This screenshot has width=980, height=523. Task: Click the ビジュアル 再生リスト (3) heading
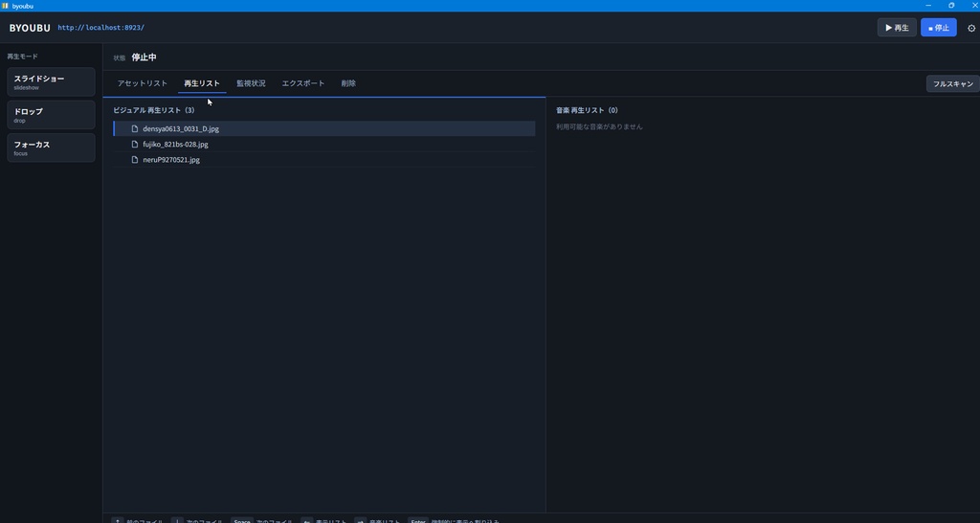click(154, 110)
